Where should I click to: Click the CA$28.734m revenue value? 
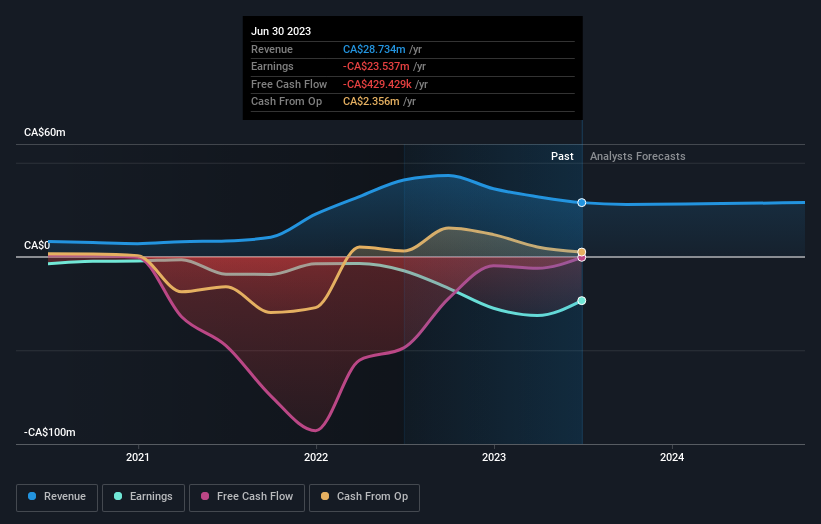[374, 49]
